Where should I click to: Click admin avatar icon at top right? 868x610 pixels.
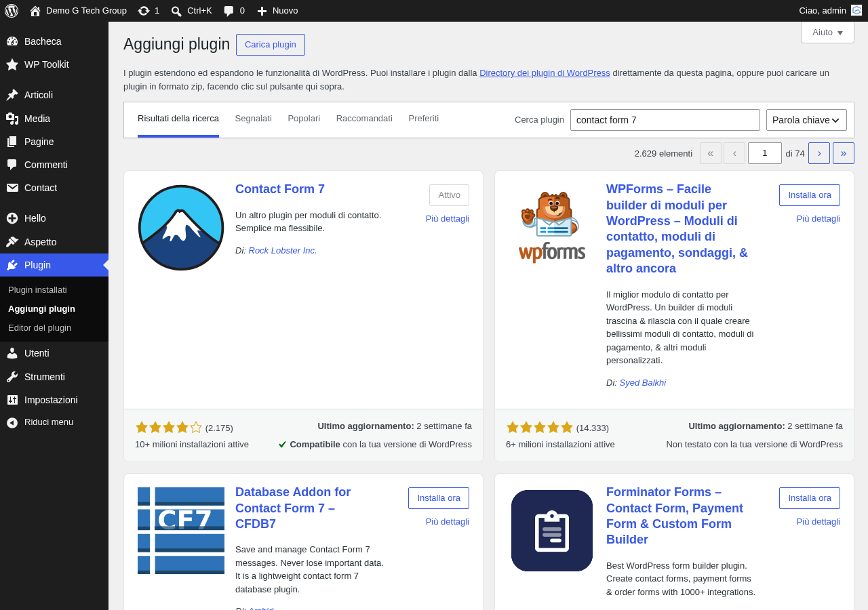point(856,10)
